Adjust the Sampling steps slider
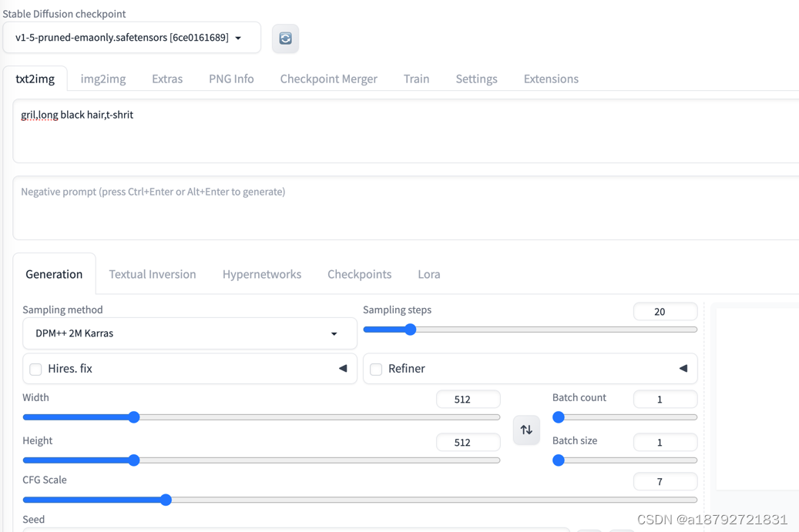The image size is (799, 532). coord(530,330)
